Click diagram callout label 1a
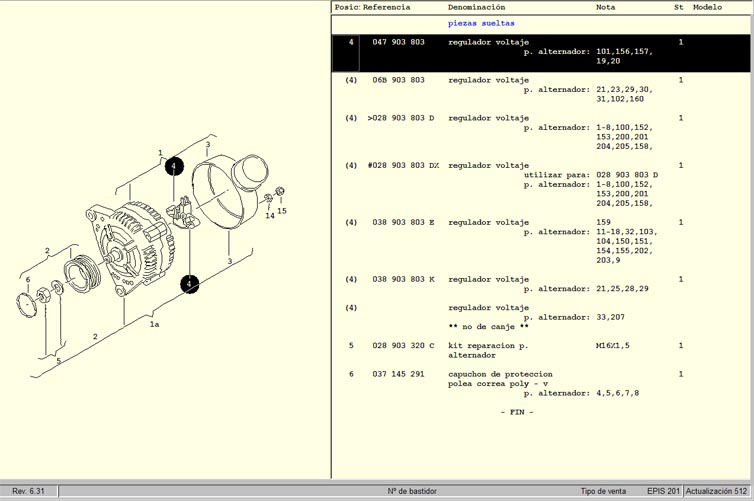This screenshot has width=754, height=501. [x=154, y=324]
